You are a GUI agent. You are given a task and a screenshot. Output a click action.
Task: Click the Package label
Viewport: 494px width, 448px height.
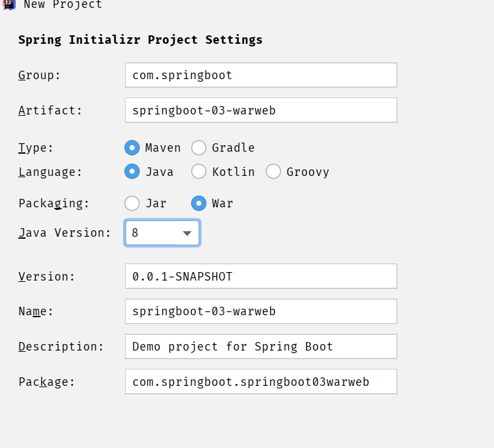(x=46, y=382)
